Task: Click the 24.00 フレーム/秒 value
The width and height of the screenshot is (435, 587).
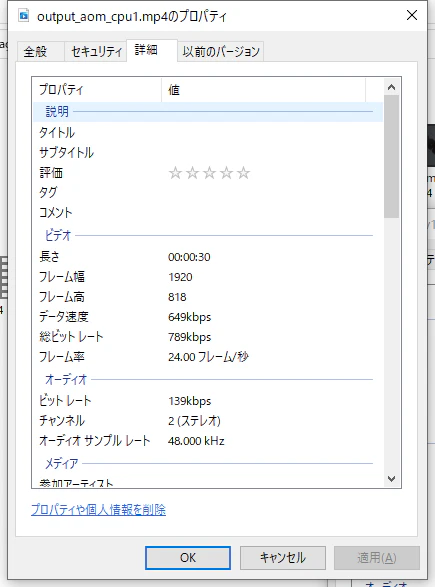Action: point(208,357)
